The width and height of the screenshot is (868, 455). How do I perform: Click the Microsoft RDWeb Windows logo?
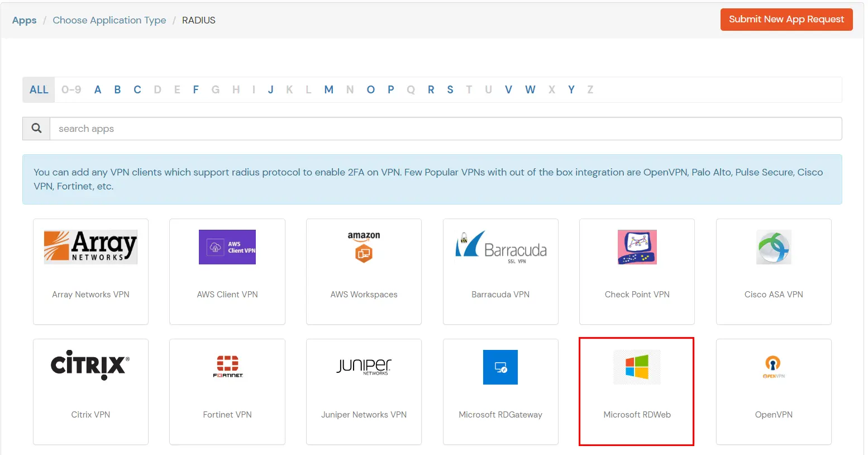point(637,367)
